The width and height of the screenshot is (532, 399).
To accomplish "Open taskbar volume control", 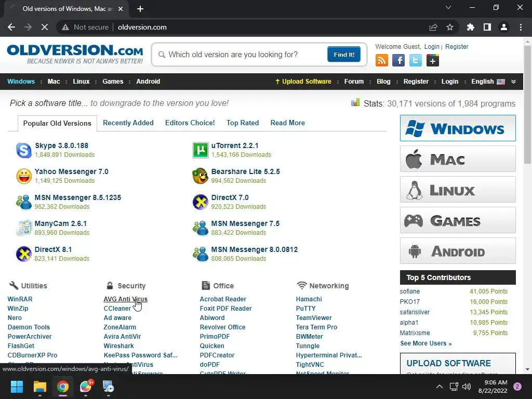I will [x=467, y=387].
